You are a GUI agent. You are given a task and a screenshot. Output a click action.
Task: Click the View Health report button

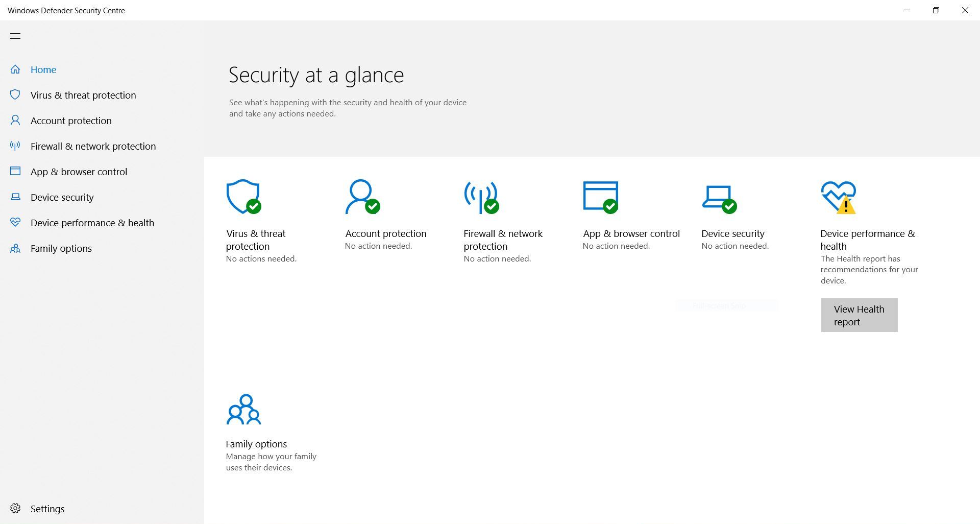(x=859, y=315)
